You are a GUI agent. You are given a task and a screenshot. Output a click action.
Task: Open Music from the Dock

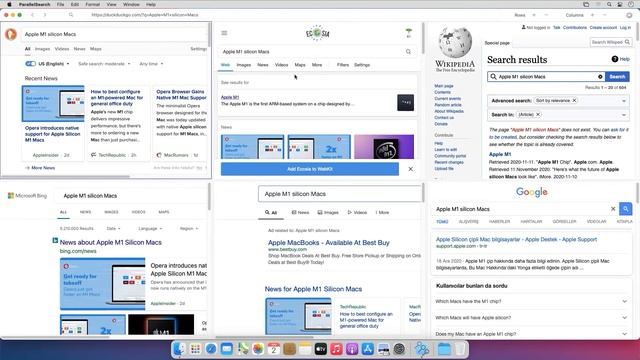(x=336, y=349)
